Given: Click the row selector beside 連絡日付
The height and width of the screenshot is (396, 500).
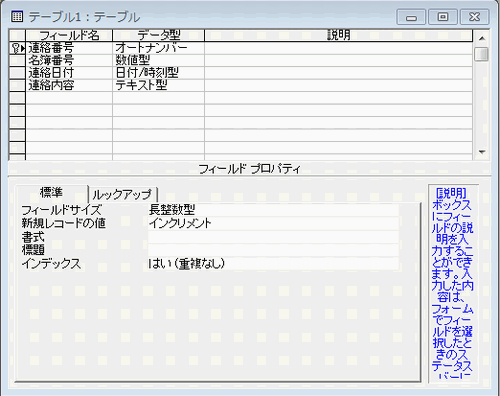Looking at the screenshot, I should coord(17,73).
